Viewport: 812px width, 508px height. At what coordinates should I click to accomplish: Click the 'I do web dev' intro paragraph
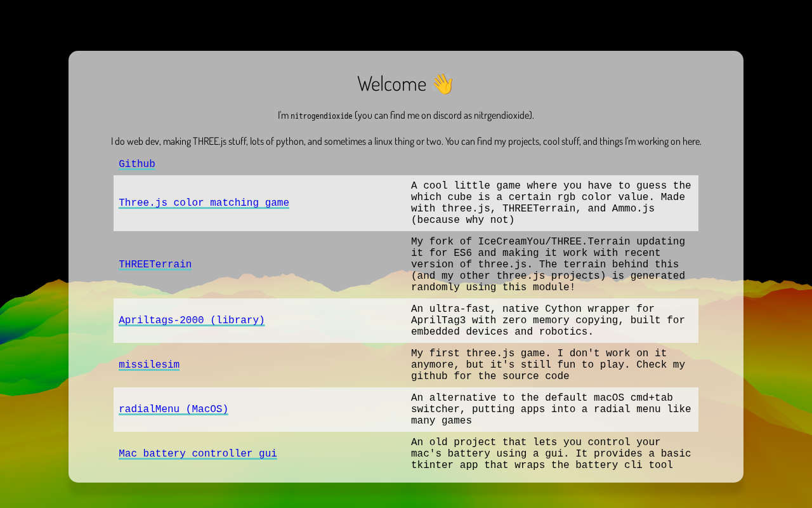click(x=406, y=142)
